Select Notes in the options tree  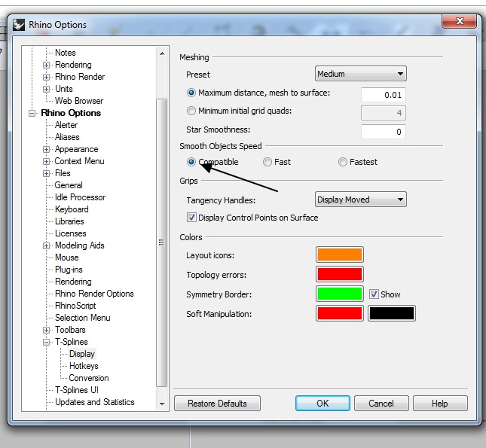tap(65, 53)
